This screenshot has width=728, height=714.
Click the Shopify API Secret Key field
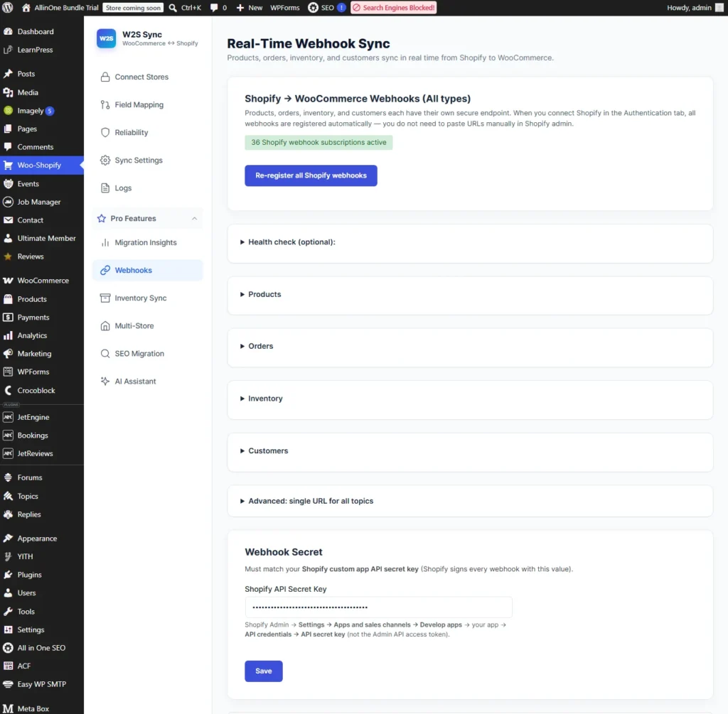click(x=378, y=607)
